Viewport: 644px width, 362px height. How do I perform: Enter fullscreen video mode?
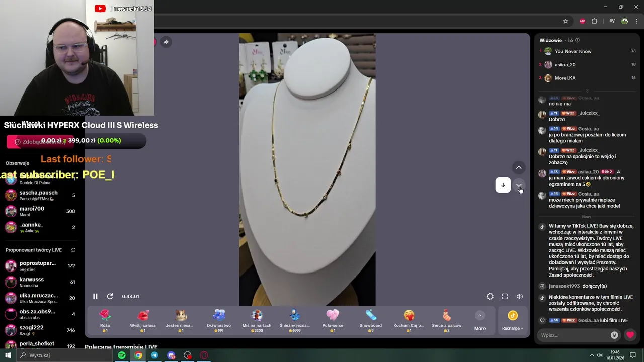(505, 296)
